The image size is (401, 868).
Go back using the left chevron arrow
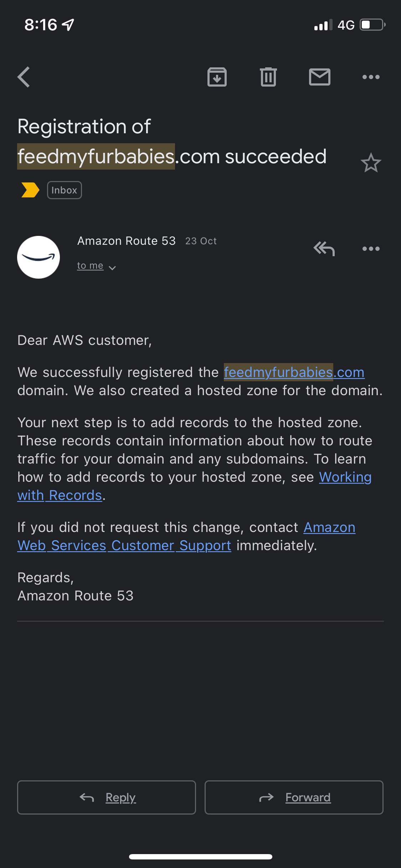[x=24, y=77]
